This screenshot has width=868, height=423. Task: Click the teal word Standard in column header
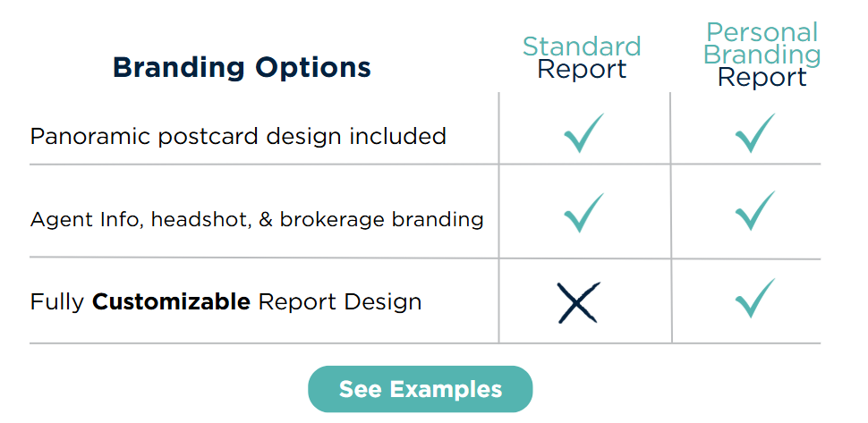[x=582, y=47]
